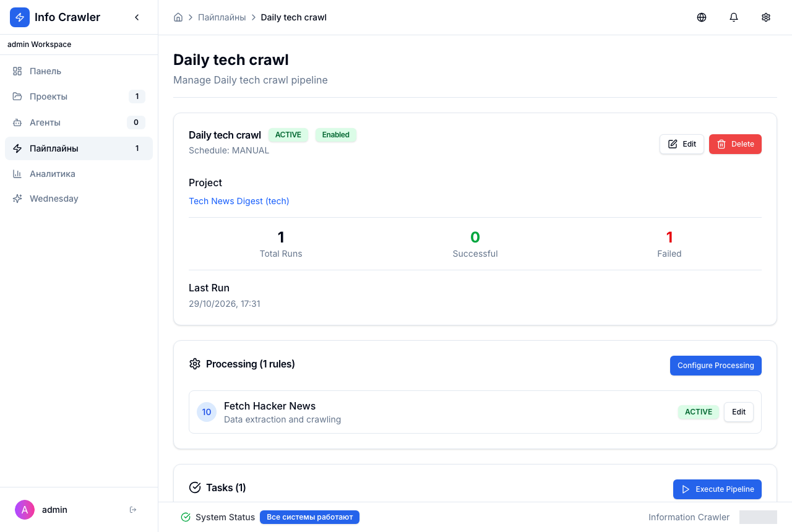Open the language globe menu
The height and width of the screenshot is (532, 792).
[702, 17]
